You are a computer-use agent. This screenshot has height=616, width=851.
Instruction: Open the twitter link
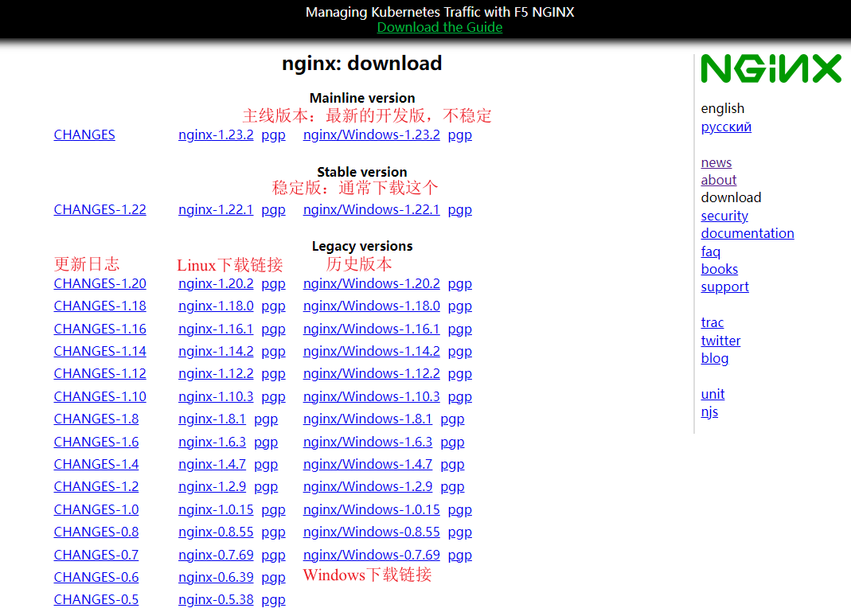point(720,341)
